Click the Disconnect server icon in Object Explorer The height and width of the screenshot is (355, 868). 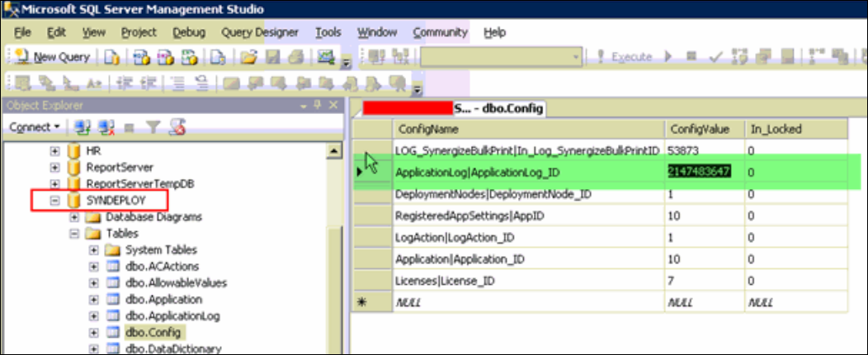(106, 128)
